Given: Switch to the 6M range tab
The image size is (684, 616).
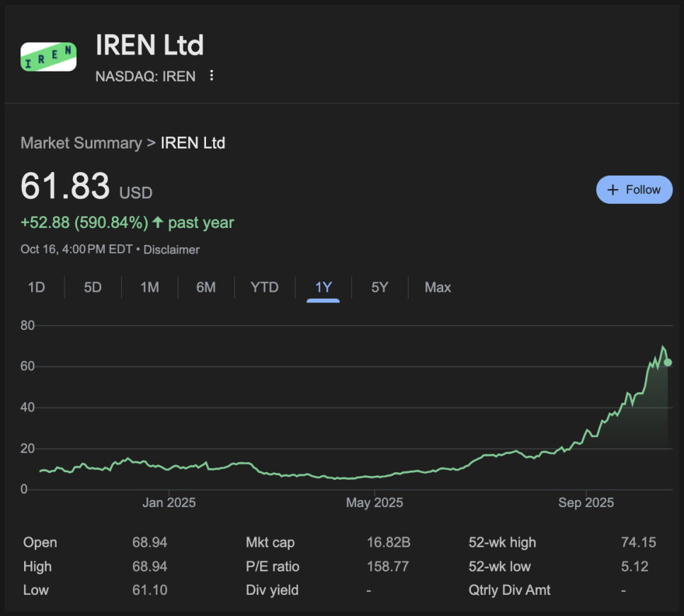Looking at the screenshot, I should pos(206,287).
